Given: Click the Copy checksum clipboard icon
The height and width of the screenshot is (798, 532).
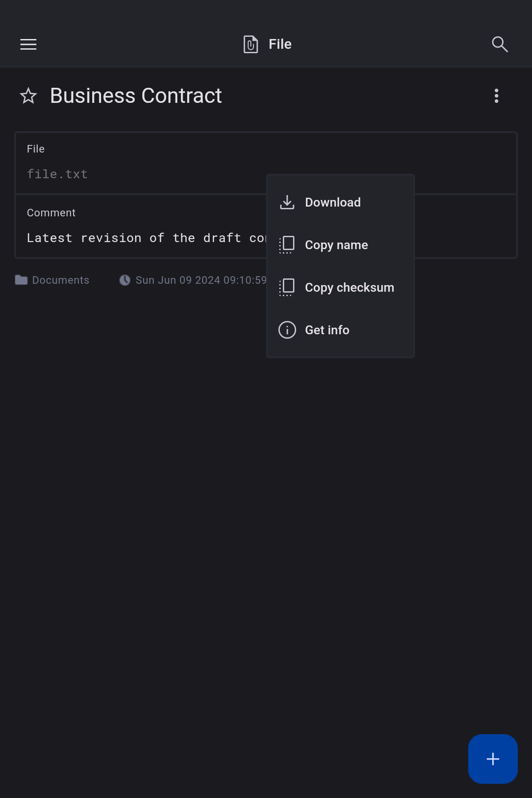Looking at the screenshot, I should (x=287, y=287).
